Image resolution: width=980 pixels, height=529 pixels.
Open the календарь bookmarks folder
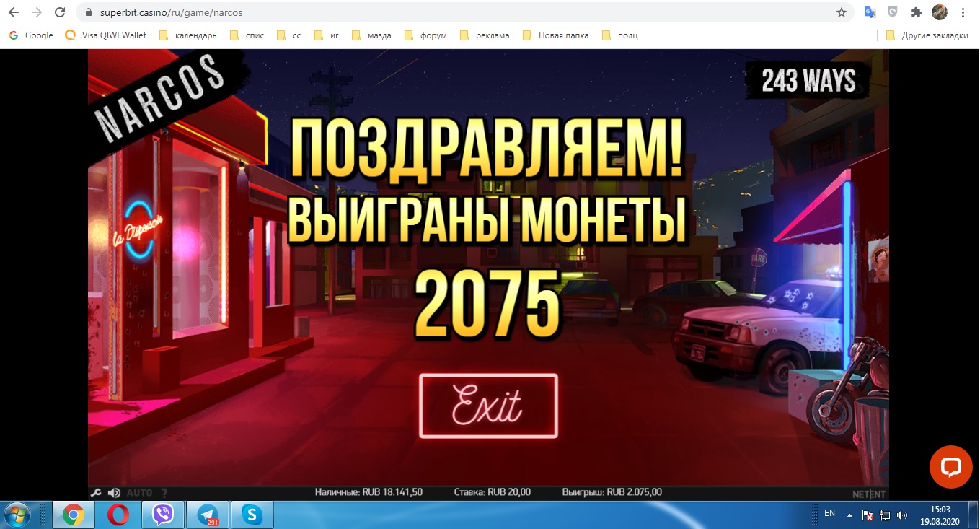pos(187,35)
